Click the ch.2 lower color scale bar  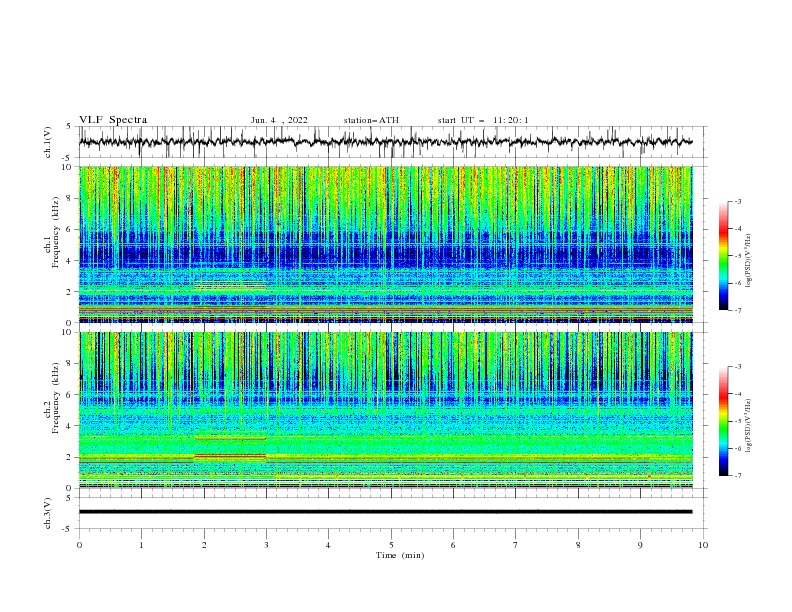[723, 421]
